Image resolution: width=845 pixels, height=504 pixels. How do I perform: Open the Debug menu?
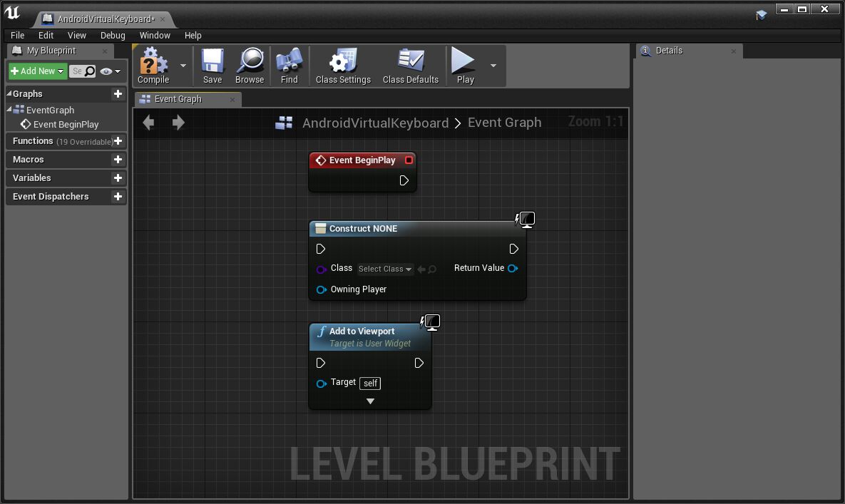[112, 35]
